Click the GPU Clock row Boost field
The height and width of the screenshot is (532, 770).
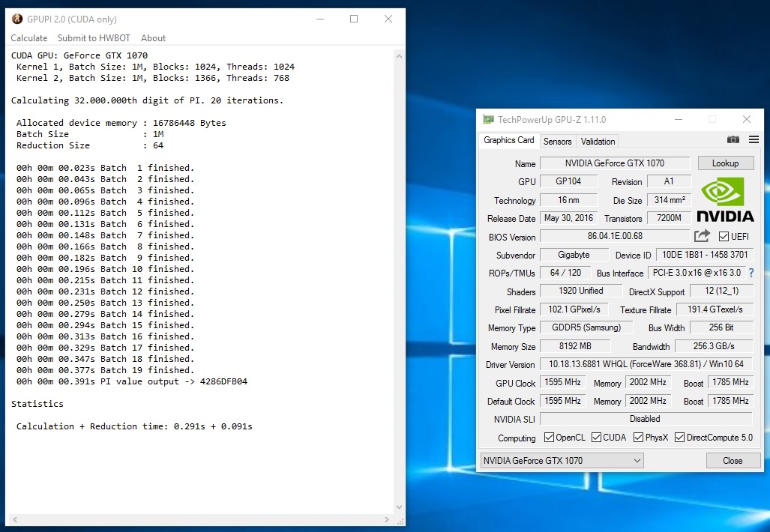coord(730,382)
